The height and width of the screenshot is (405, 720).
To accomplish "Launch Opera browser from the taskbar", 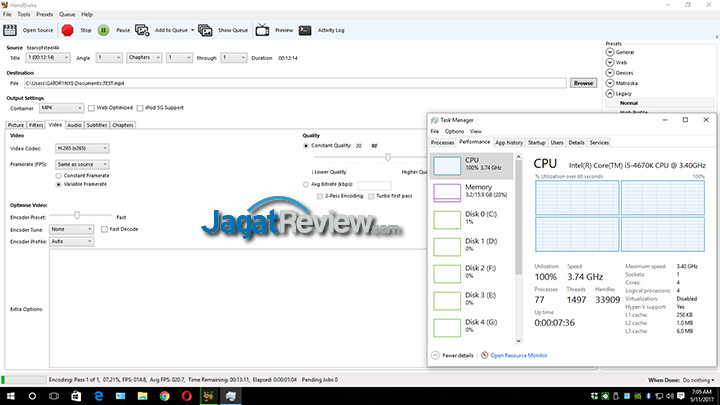I will tap(186, 396).
